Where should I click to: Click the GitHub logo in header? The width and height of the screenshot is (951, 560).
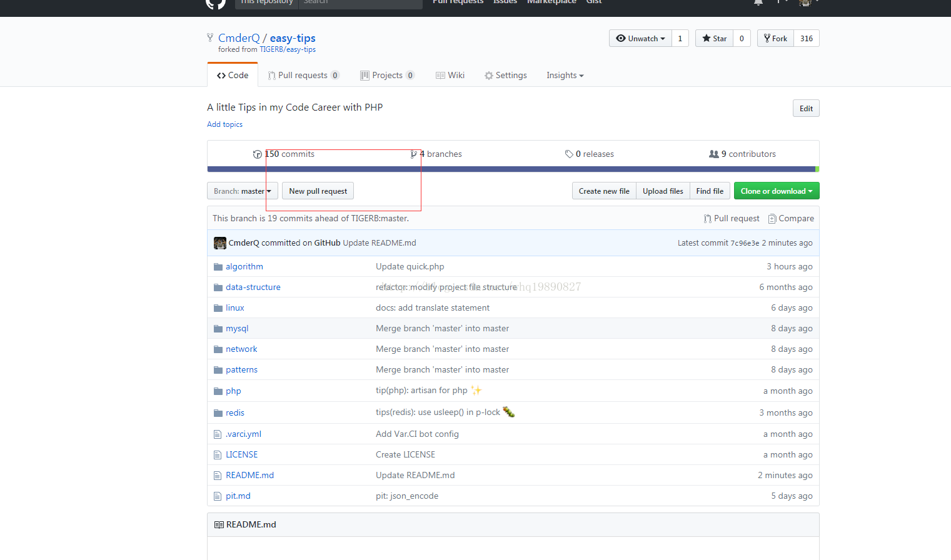[x=216, y=3]
